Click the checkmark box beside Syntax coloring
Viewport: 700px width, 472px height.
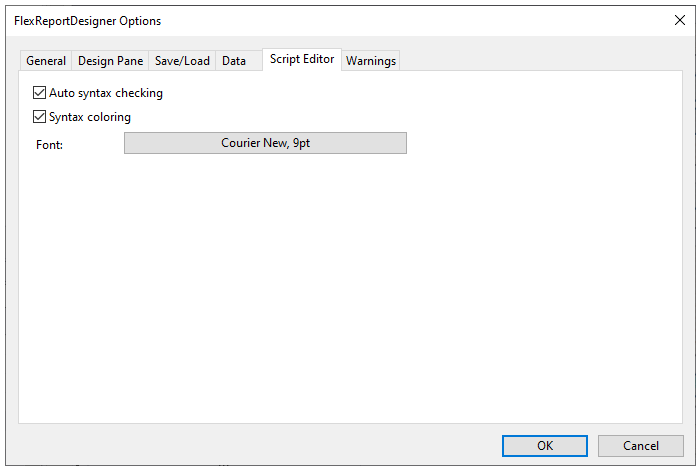(40, 117)
